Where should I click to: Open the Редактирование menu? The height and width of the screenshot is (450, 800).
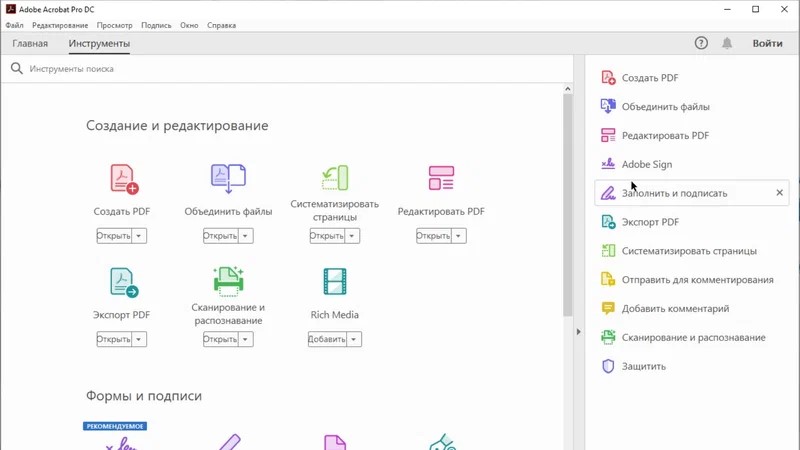(x=60, y=25)
